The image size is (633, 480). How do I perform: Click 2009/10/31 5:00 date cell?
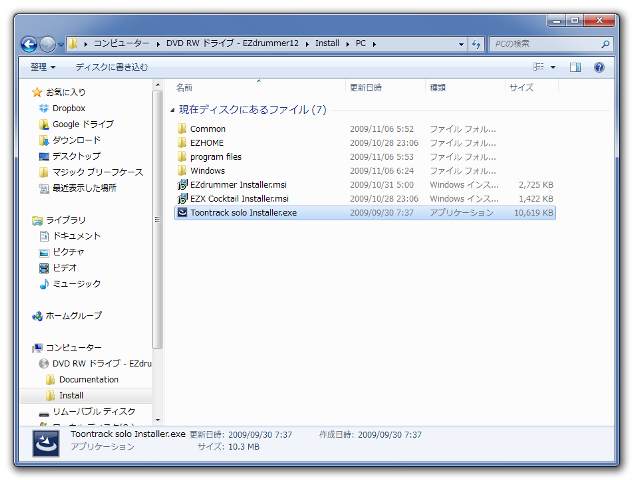point(381,185)
